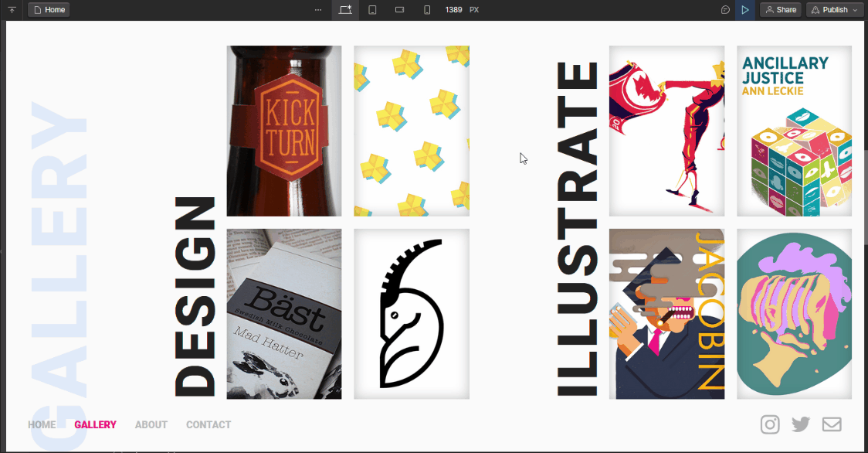Select the desktop breakpoint icon
Screen dimensions: 868x453
pyautogui.click(x=345, y=10)
